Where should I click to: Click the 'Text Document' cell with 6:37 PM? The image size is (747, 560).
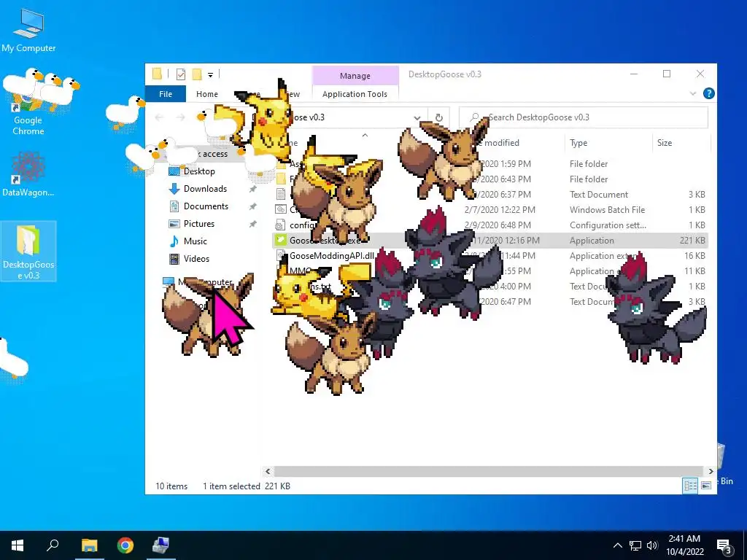pyautogui.click(x=599, y=194)
